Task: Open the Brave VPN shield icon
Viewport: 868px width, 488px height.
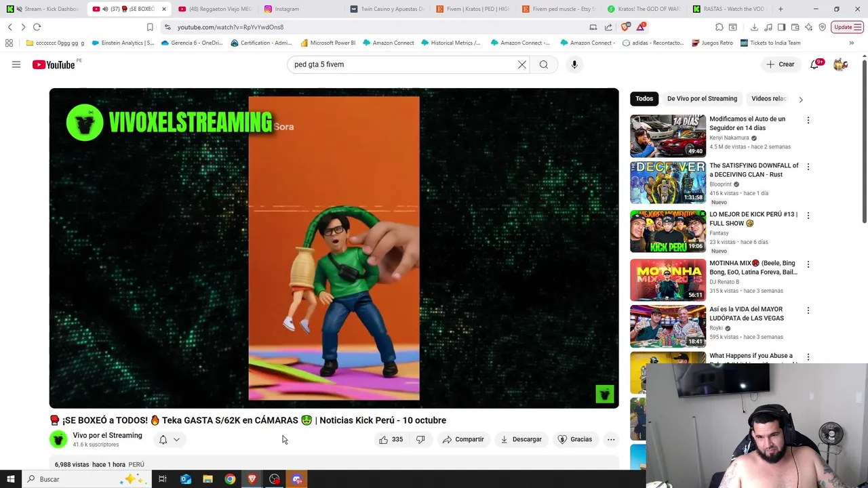Action: (823, 27)
